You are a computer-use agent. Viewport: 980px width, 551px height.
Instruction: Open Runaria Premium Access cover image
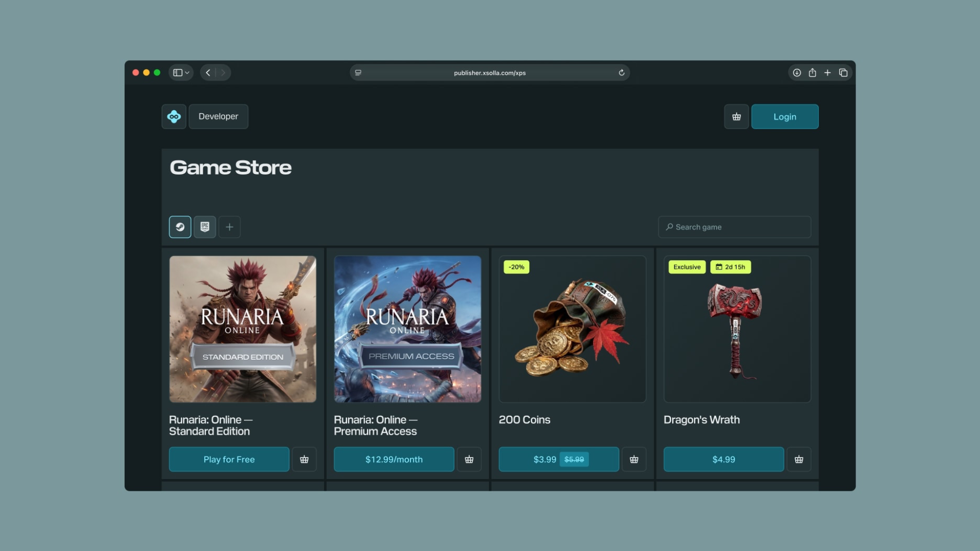(x=407, y=329)
